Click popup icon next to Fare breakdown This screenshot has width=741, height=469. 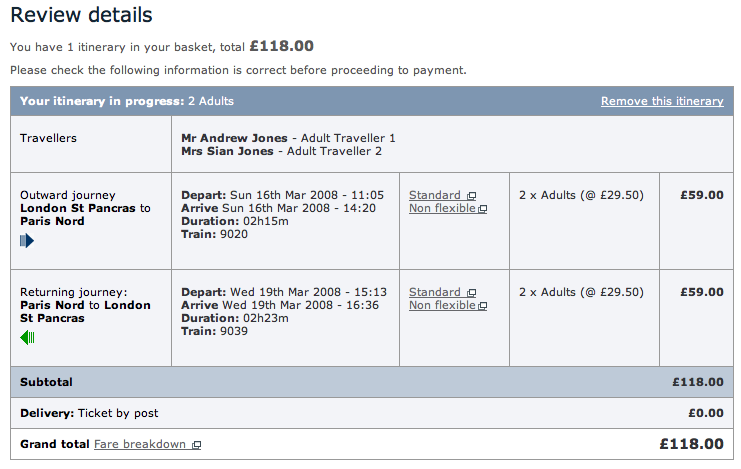tap(197, 445)
